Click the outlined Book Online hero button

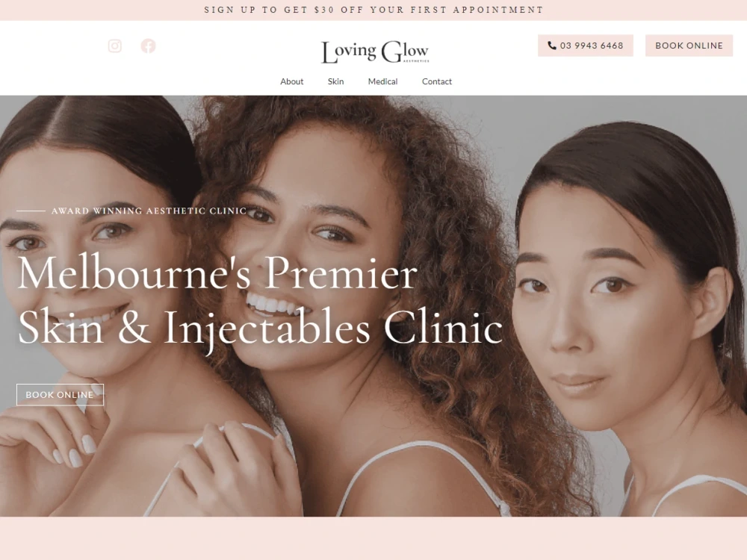(60, 395)
